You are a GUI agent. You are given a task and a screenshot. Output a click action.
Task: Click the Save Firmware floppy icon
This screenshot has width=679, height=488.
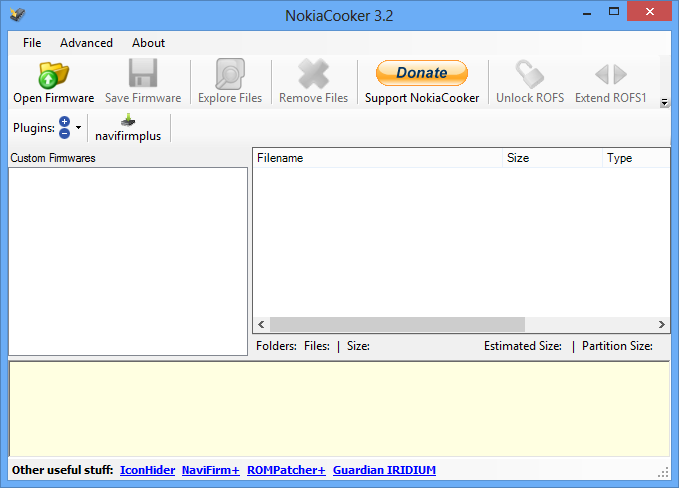143,73
